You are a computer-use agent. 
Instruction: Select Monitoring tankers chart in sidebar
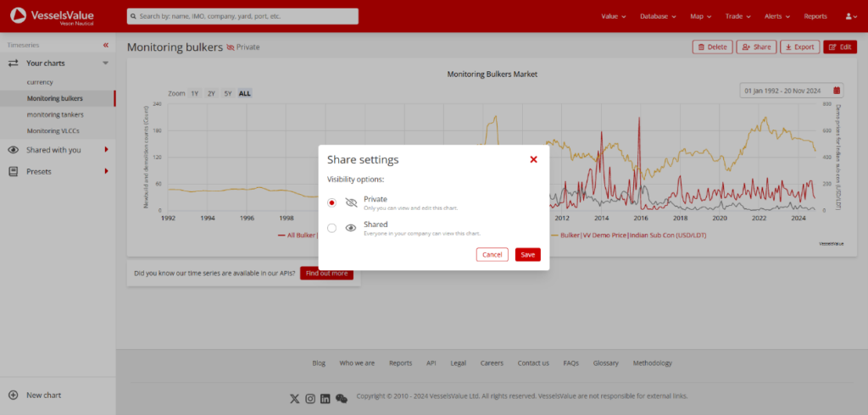[55, 114]
